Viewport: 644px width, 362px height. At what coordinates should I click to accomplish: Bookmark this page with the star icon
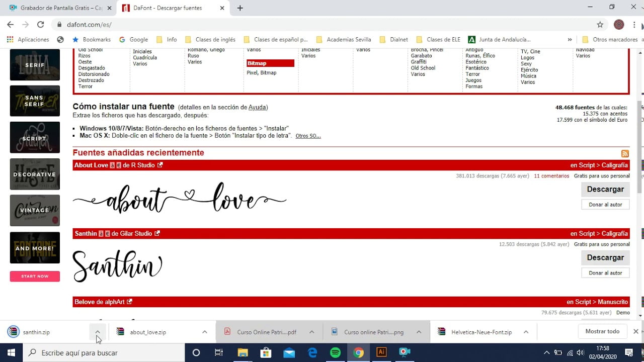(x=600, y=24)
